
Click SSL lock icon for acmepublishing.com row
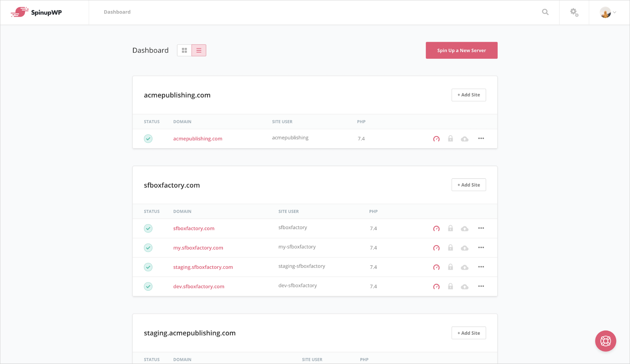click(450, 138)
